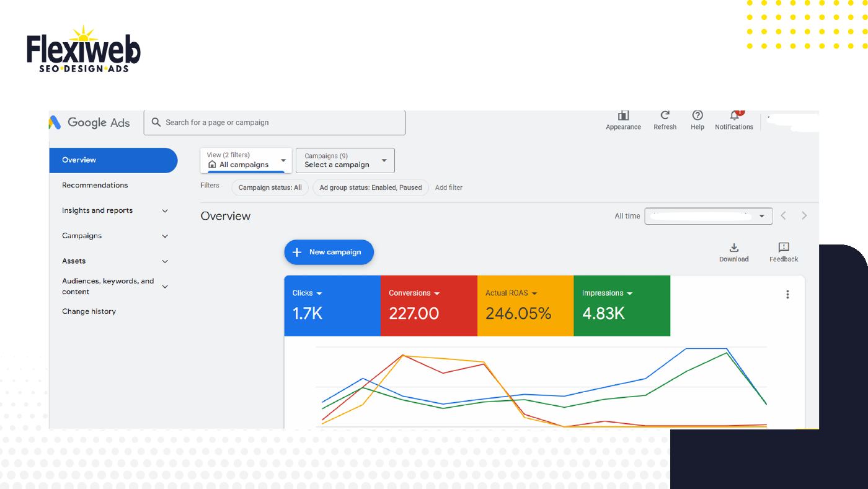Expand Audiences, keywords, and content section
Image resolution: width=868 pixels, height=489 pixels.
(x=165, y=287)
